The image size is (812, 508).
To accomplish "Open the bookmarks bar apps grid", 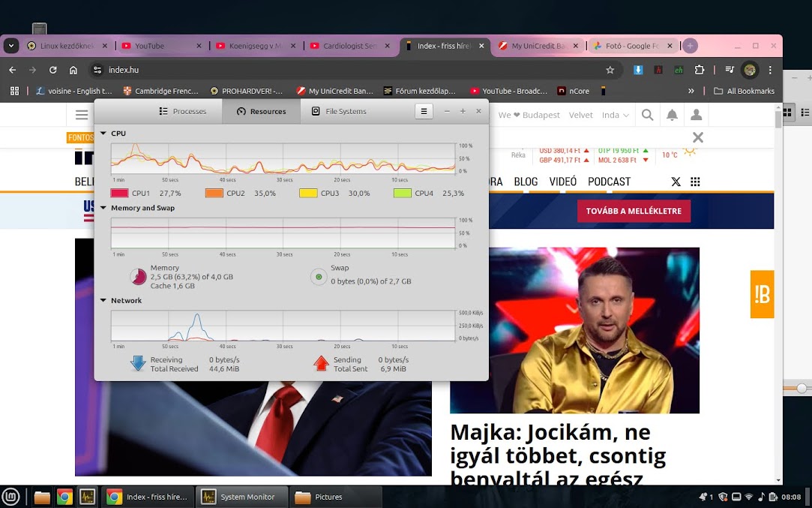I will tap(14, 91).
